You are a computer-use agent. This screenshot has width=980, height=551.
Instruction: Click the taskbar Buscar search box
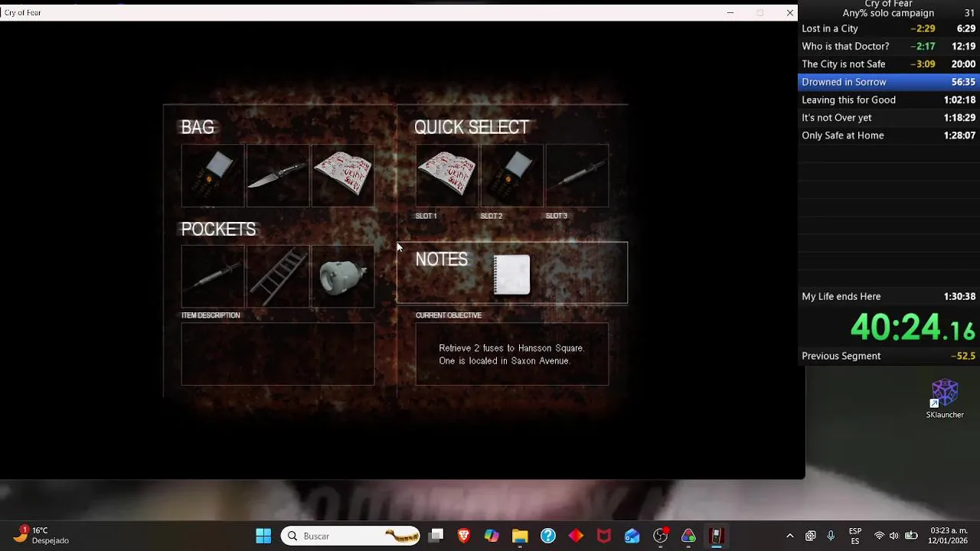pos(351,536)
